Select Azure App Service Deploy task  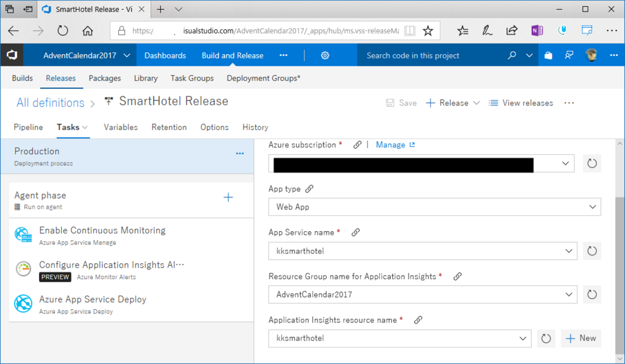point(131,305)
